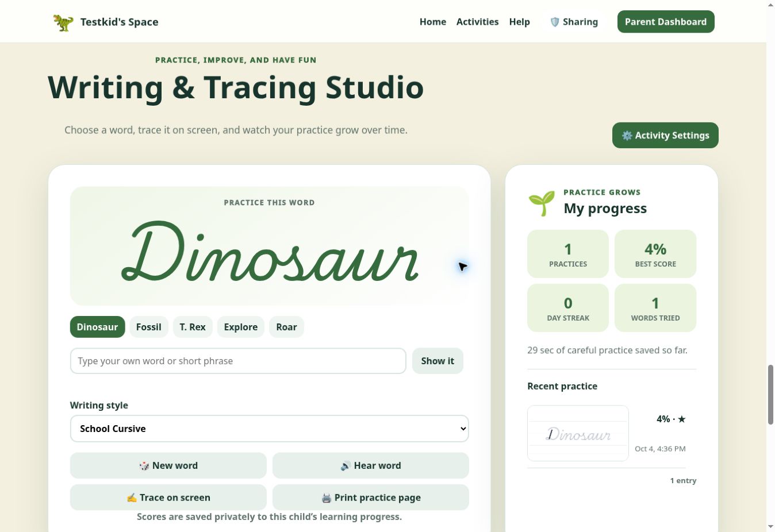Go to the Home page
Screen dimensions: 775x532
pos(433,22)
